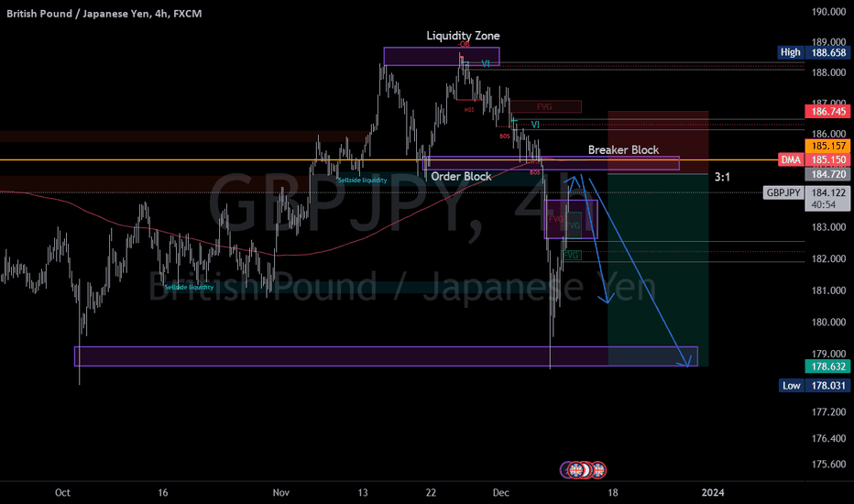Click the 2024 label on time axis
The width and height of the screenshot is (854, 504).
(x=713, y=493)
